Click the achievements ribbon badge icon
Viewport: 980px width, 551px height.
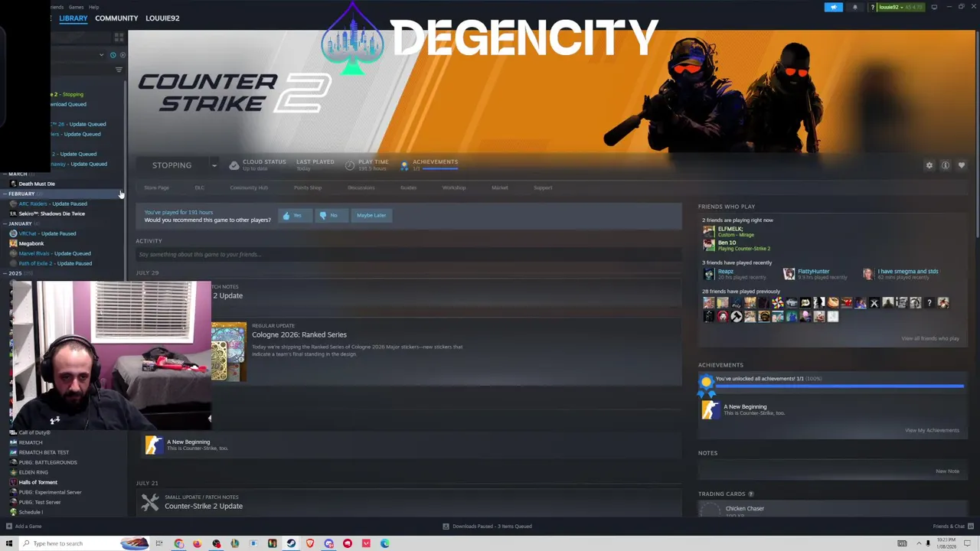(x=404, y=165)
